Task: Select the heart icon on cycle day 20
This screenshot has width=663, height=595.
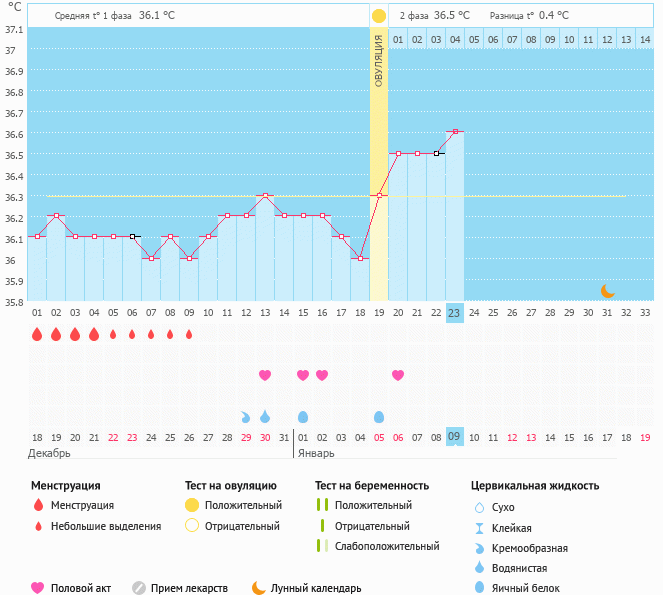Action: click(x=398, y=375)
